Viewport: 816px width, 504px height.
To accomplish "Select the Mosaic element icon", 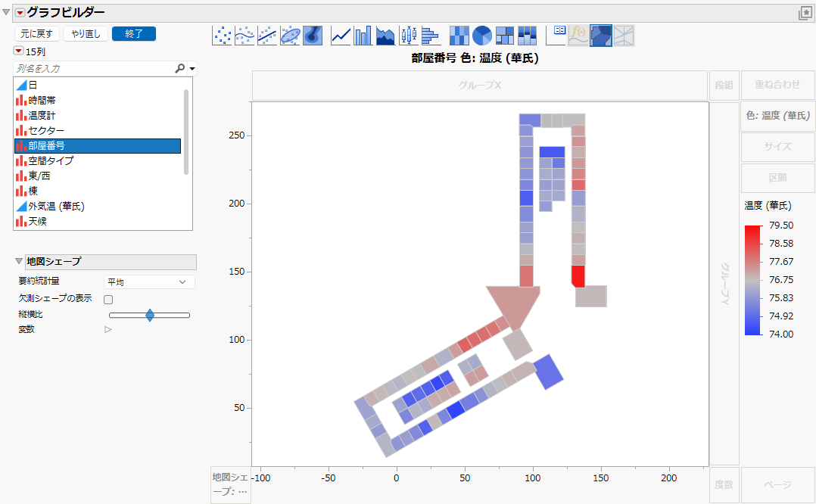I will tap(527, 36).
